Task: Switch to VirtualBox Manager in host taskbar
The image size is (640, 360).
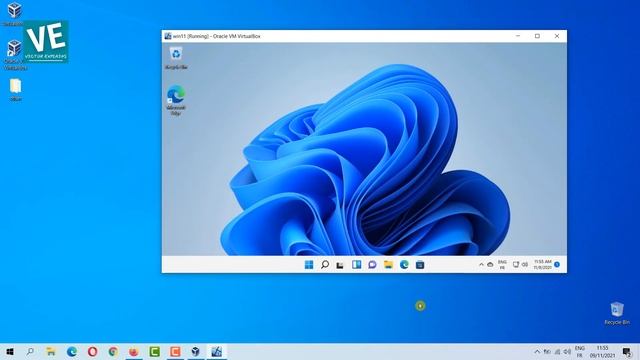Action: click(196, 351)
